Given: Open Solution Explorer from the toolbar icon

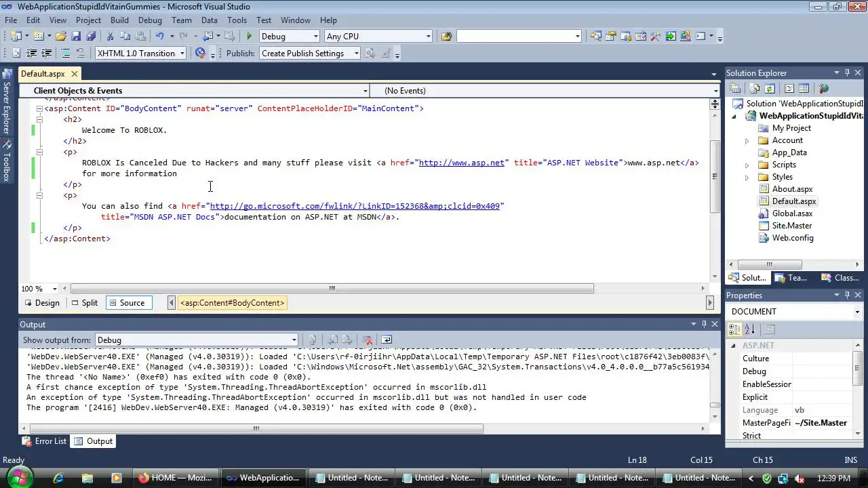Looking at the screenshot, I should pyautogui.click(x=595, y=36).
